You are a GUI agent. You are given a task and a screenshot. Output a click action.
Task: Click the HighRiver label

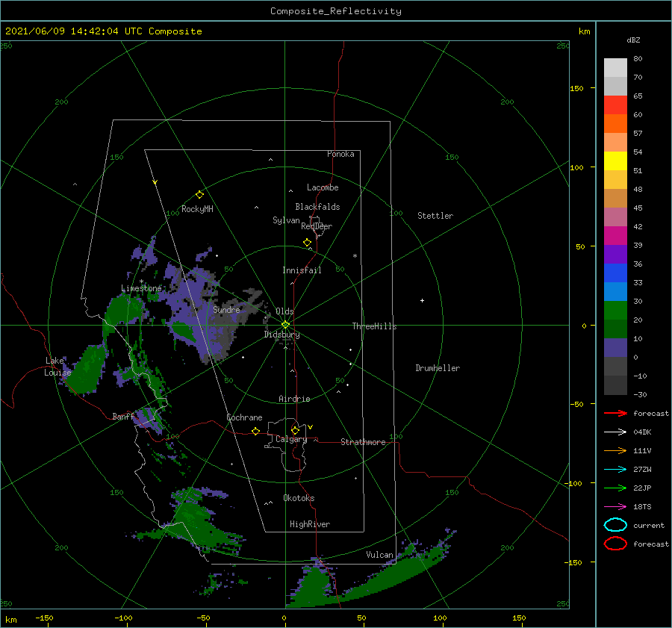pyautogui.click(x=310, y=524)
